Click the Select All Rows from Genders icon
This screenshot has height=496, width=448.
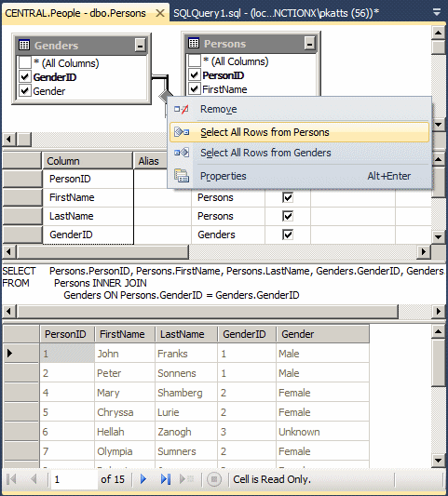182,153
